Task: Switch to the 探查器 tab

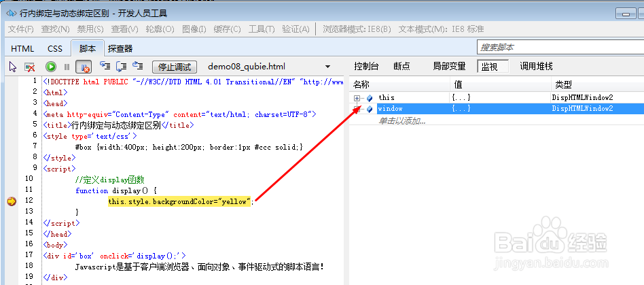Action: [x=120, y=48]
